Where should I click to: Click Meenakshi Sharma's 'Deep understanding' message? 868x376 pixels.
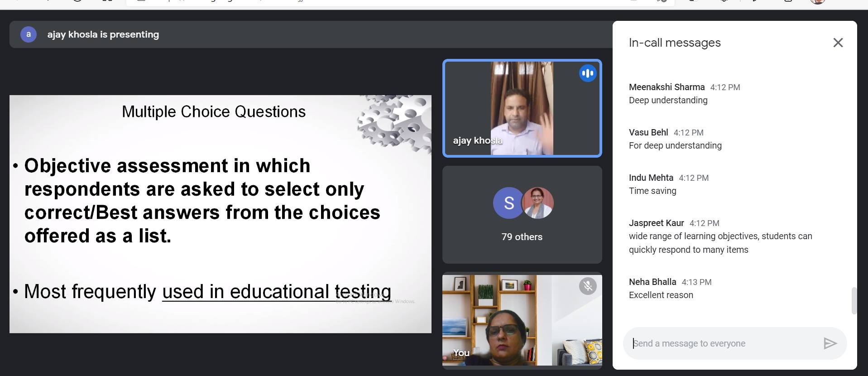pos(668,100)
